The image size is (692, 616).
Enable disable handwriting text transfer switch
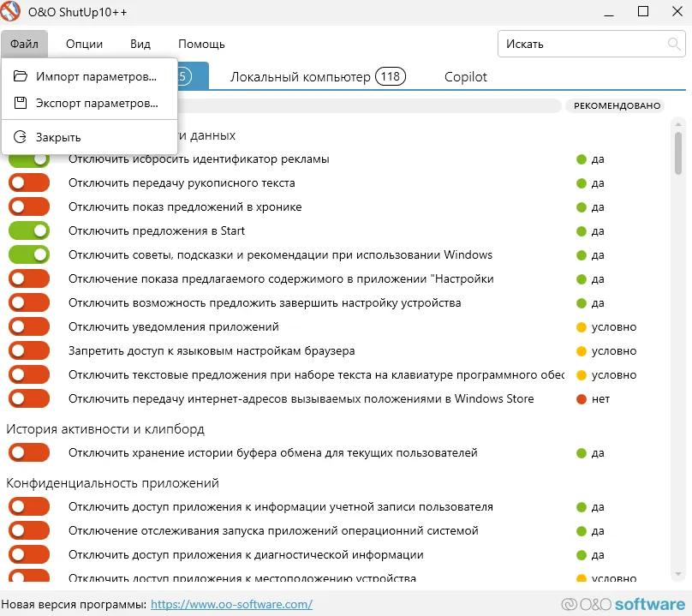coord(29,183)
